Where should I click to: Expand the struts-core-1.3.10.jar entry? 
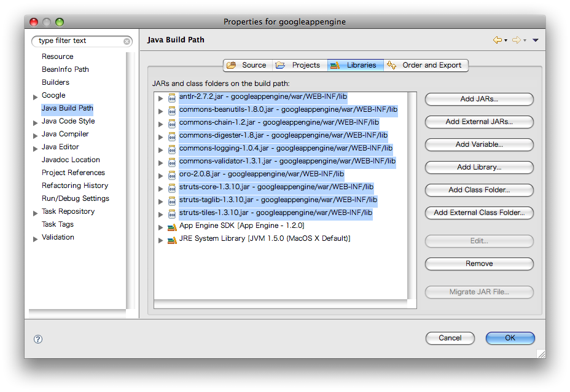(x=160, y=187)
